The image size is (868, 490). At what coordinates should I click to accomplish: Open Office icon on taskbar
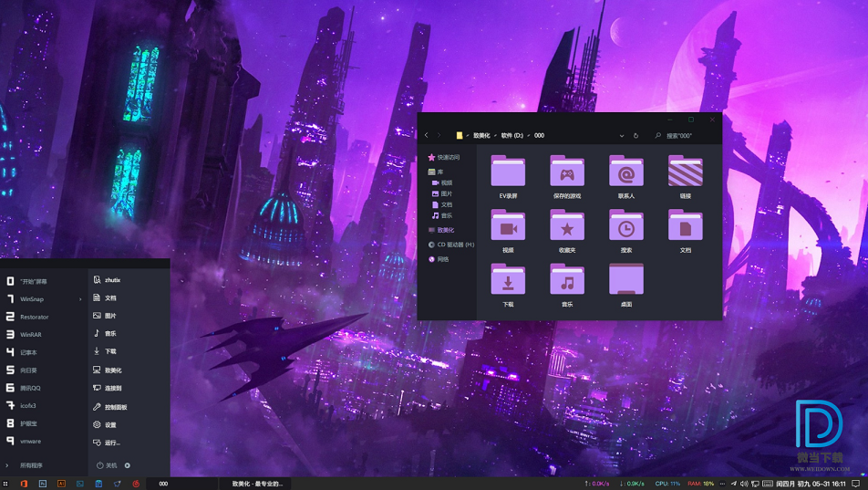[24, 484]
